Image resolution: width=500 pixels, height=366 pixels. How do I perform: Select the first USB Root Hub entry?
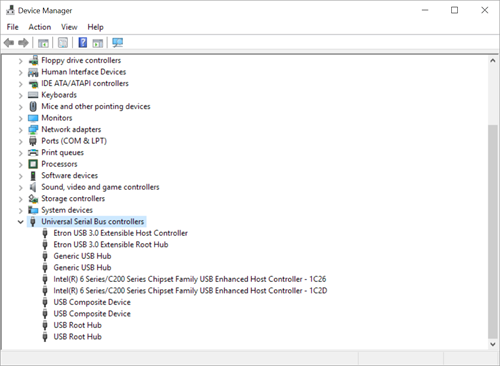[x=77, y=325]
